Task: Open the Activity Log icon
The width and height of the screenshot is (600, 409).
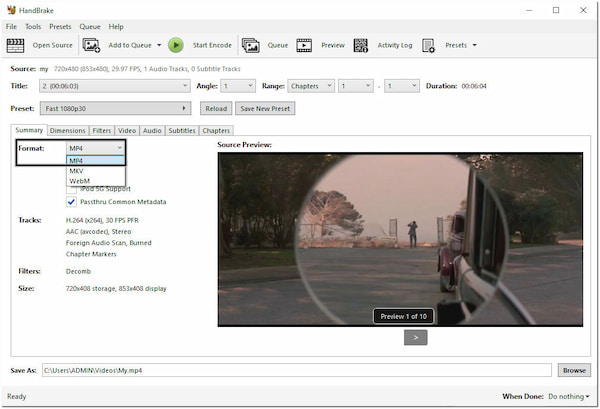Action: 360,46
